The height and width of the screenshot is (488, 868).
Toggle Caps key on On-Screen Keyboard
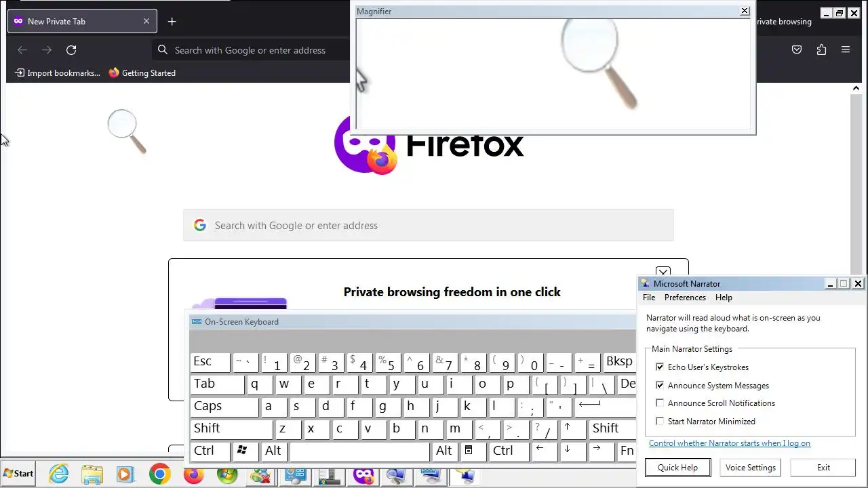coord(224,407)
